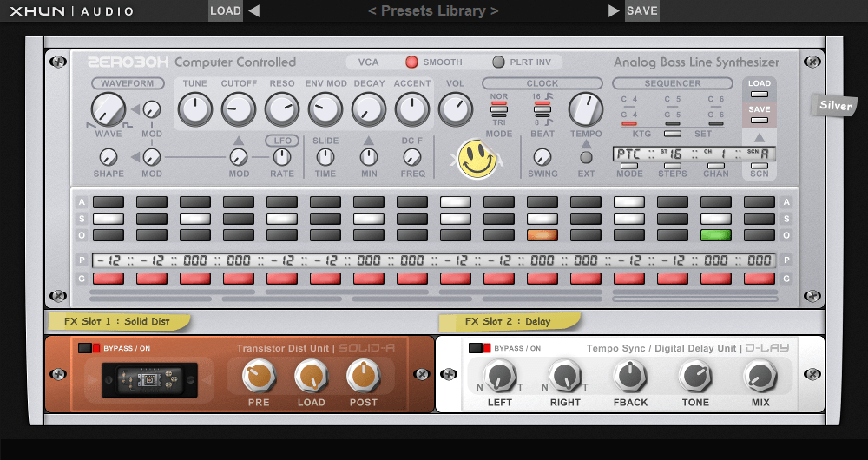
Task: Click the Silver skin tag
Action: 834,105
